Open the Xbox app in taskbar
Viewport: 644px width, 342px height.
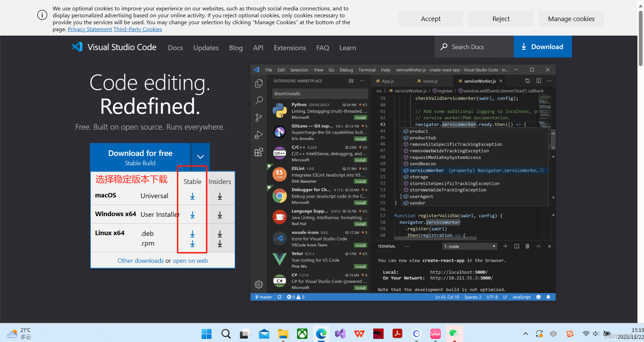(302, 334)
